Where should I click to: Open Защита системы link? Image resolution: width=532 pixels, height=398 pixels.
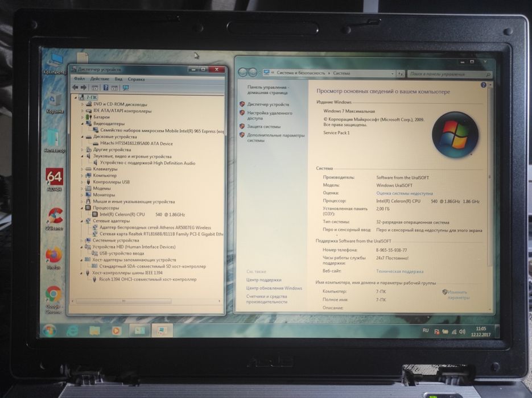pos(263,126)
